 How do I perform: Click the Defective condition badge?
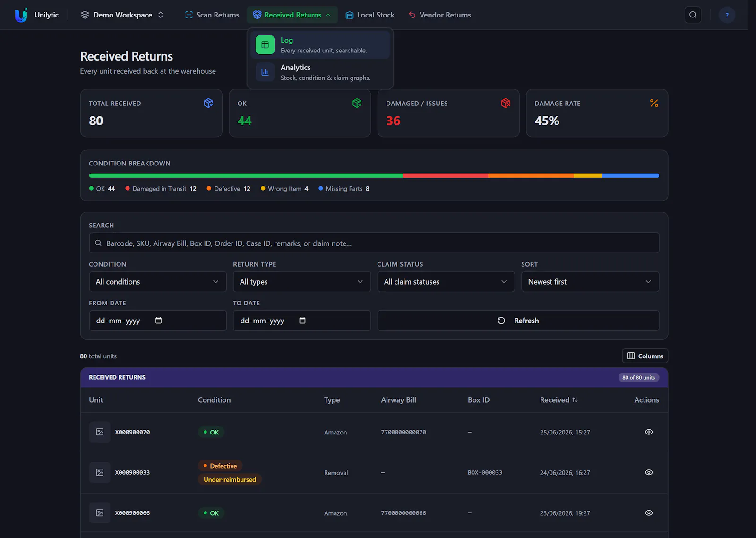[x=220, y=466]
